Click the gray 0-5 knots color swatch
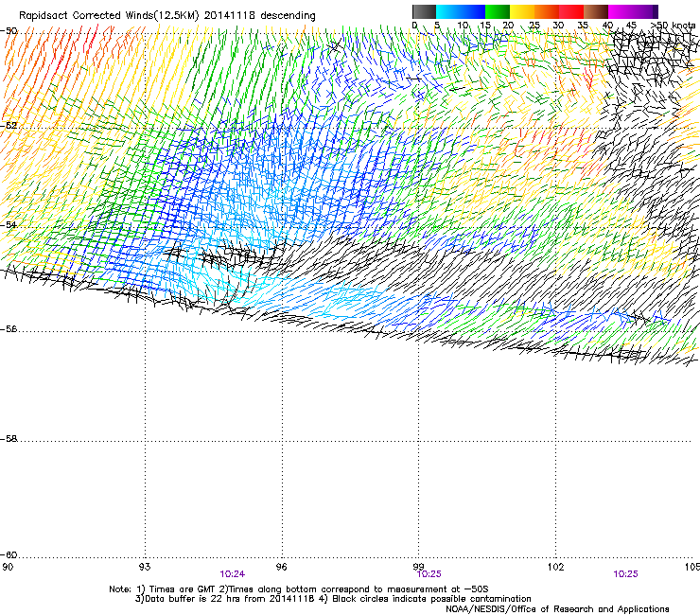This screenshot has height=615, width=700. click(424, 11)
